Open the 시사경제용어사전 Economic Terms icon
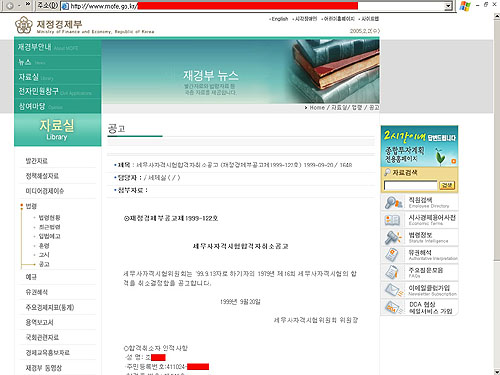The height and width of the screenshot is (375, 500). [x=392, y=220]
